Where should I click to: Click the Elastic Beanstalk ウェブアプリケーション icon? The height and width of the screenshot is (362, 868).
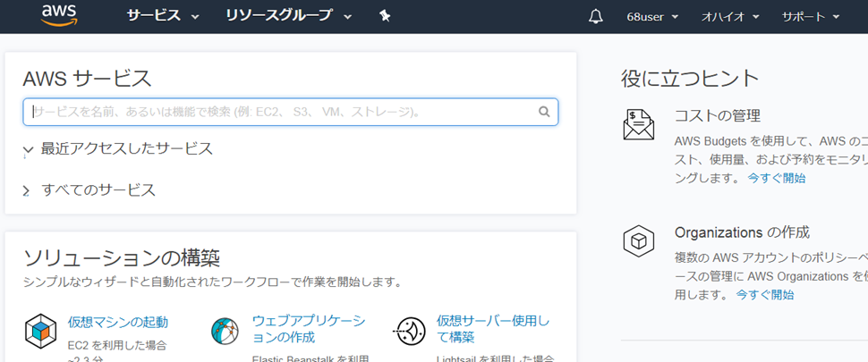coord(225,331)
